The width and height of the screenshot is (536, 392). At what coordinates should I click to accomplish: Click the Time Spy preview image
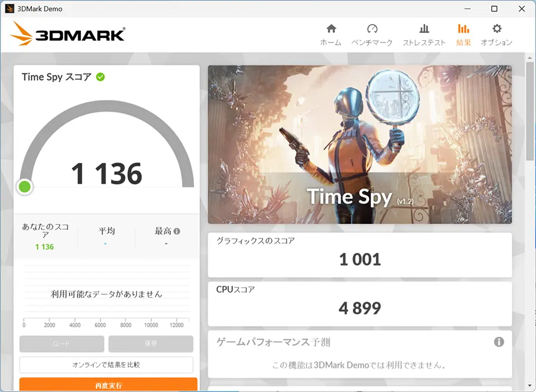(360, 145)
